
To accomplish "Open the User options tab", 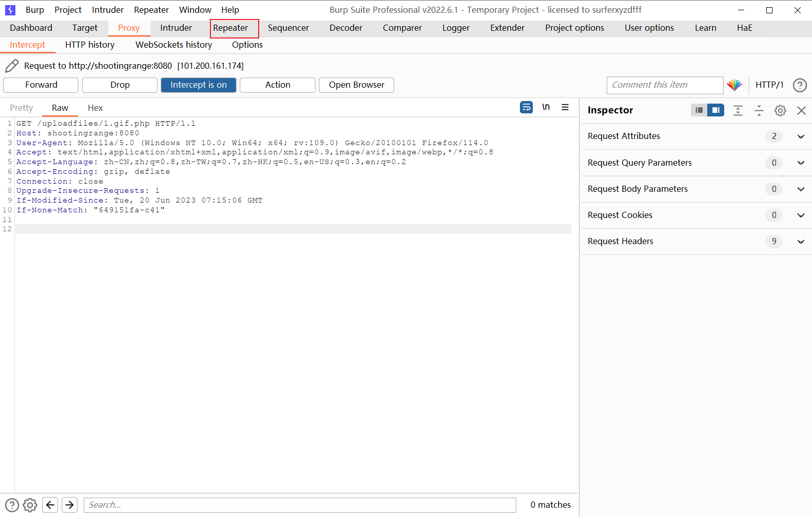I will tap(649, 28).
